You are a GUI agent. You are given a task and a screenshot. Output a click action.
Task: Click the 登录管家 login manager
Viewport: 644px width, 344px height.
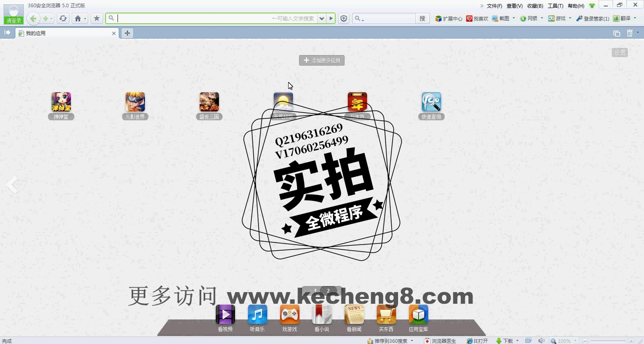pyautogui.click(x=592, y=19)
